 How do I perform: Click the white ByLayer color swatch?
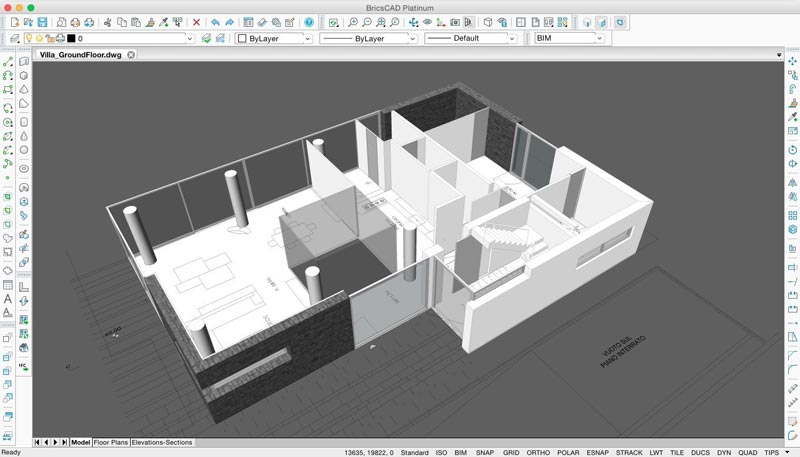pyautogui.click(x=242, y=38)
